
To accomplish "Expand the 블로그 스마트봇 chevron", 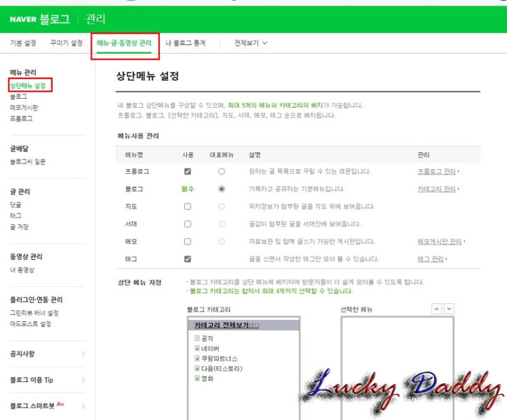I will tap(83, 406).
